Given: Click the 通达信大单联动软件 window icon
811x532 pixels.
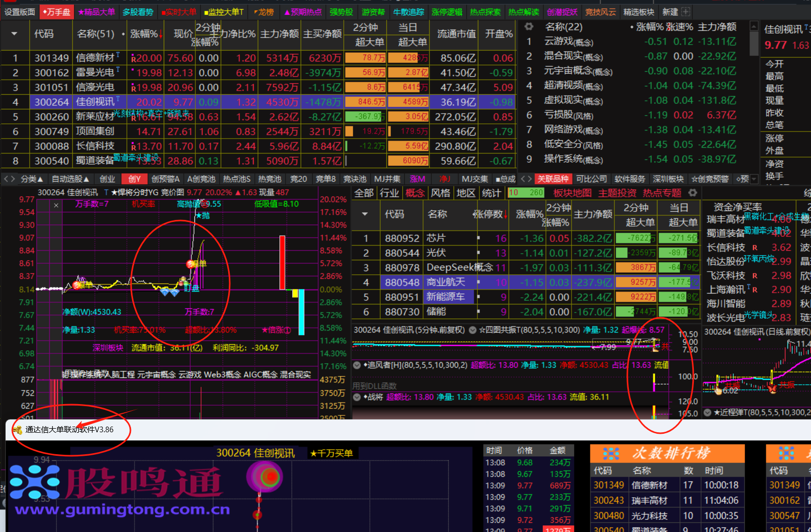Looking at the screenshot, I should [17, 430].
